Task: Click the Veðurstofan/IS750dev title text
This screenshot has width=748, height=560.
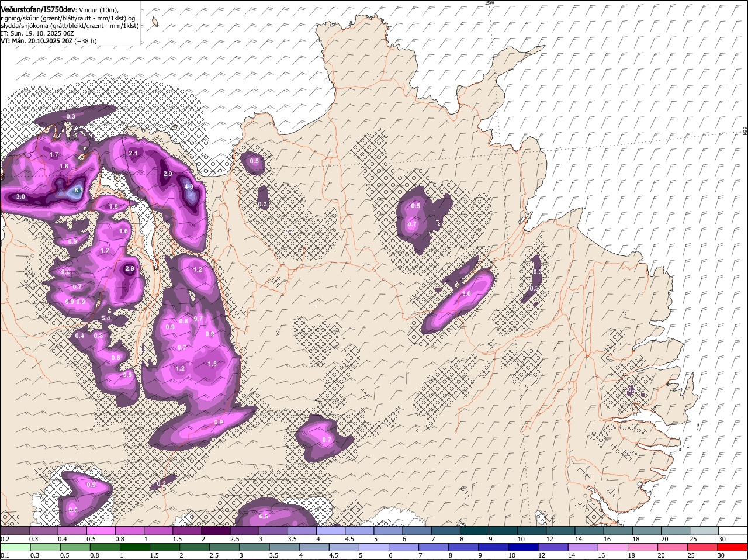Action: [x=37, y=9]
